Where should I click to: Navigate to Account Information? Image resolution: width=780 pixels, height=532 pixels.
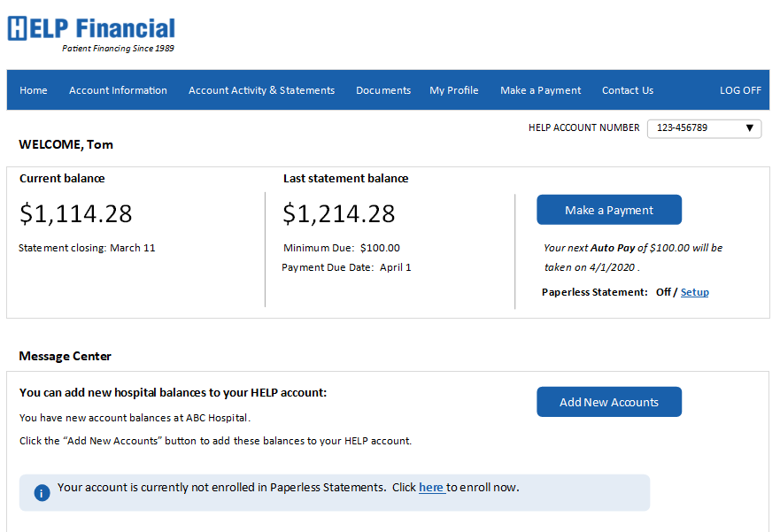(118, 89)
